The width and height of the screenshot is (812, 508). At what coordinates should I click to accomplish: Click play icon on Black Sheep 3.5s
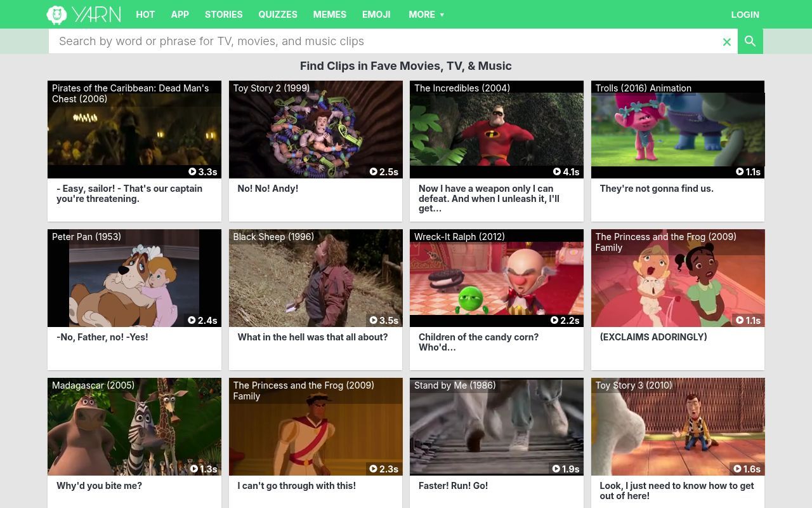coord(374,320)
